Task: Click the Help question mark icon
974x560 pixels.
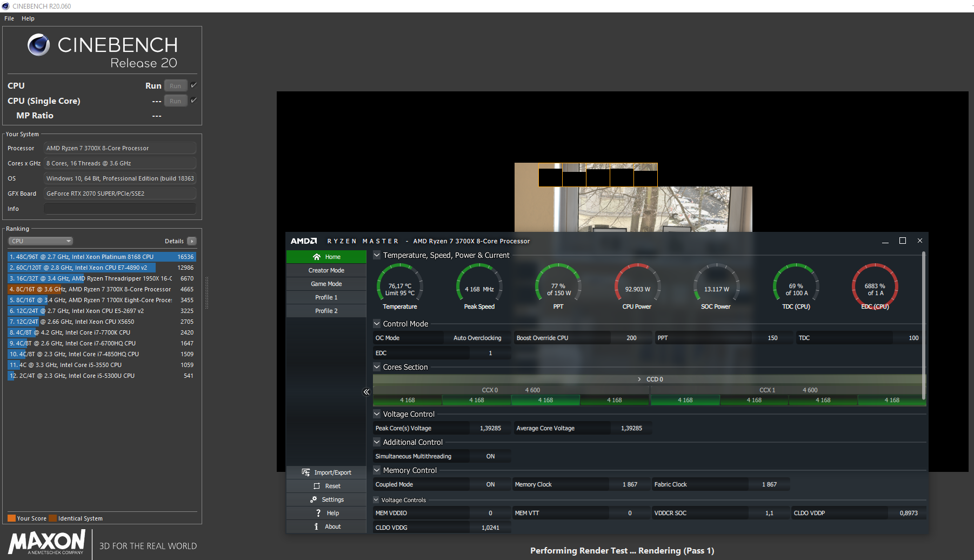Action: click(x=318, y=513)
